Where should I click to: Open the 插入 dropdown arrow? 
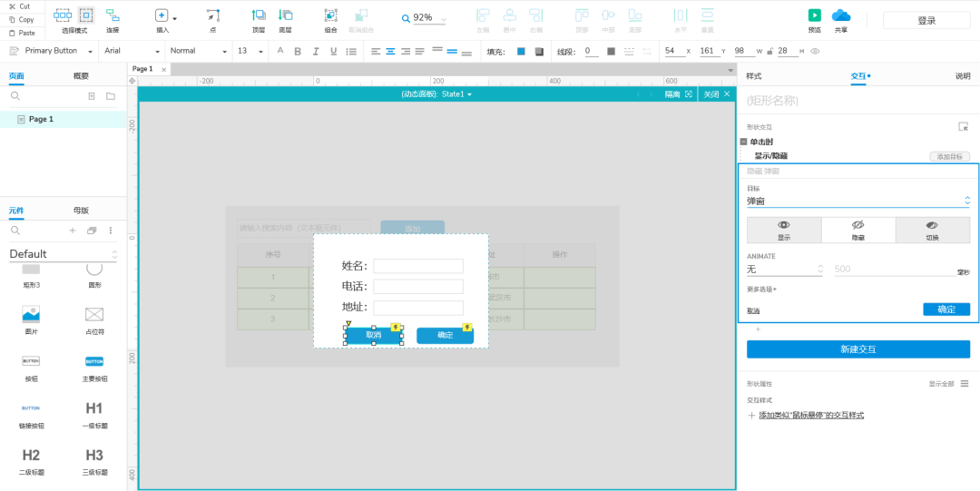pyautogui.click(x=174, y=19)
